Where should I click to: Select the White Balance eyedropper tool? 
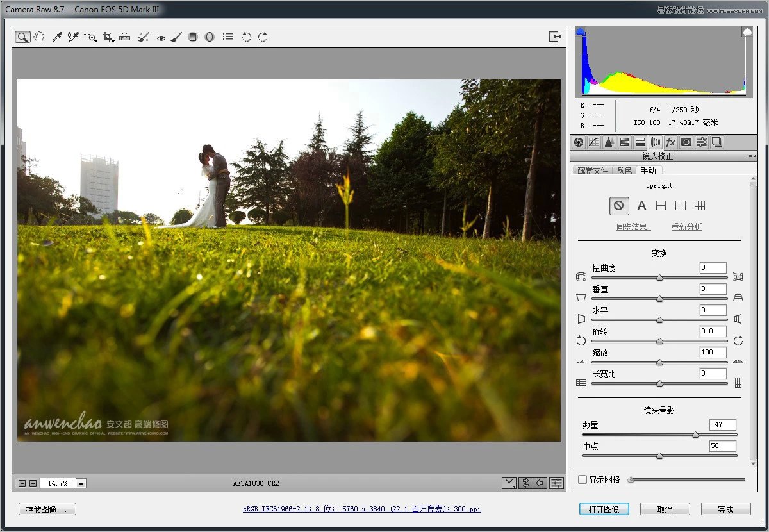[x=56, y=37]
